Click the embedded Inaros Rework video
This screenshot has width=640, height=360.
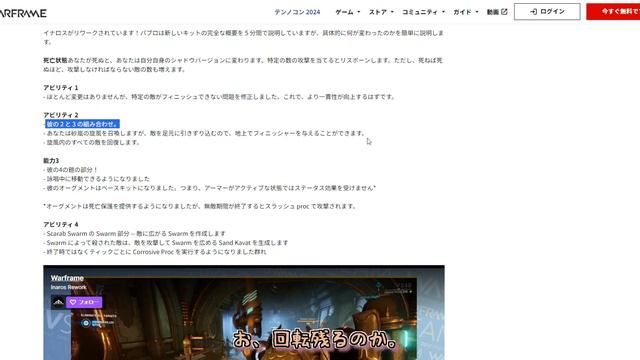click(x=244, y=313)
